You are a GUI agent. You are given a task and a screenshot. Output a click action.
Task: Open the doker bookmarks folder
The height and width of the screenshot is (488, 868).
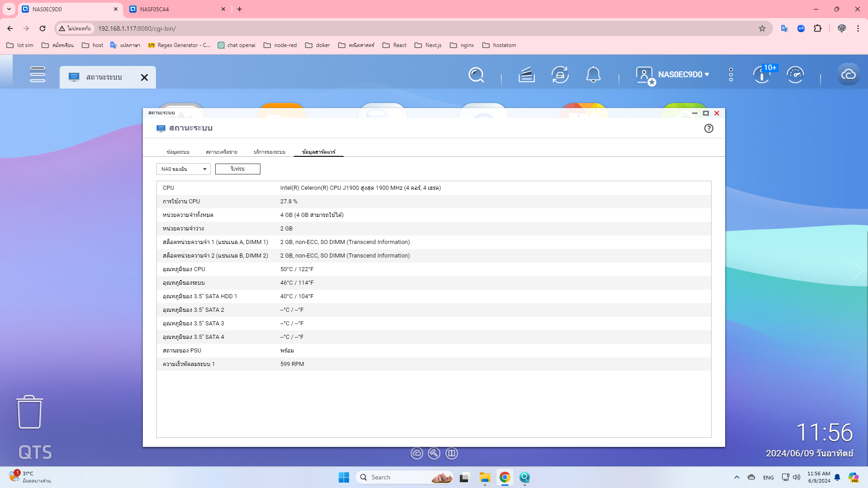(318, 45)
